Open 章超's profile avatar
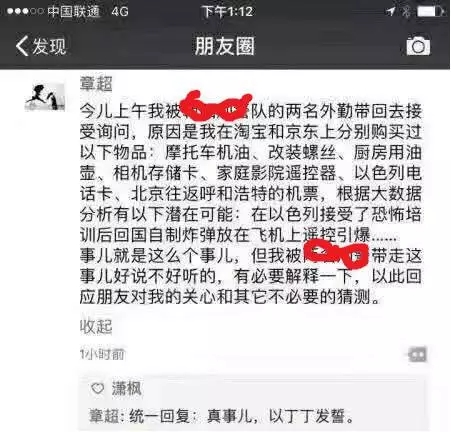451x432 pixels. (x=45, y=97)
